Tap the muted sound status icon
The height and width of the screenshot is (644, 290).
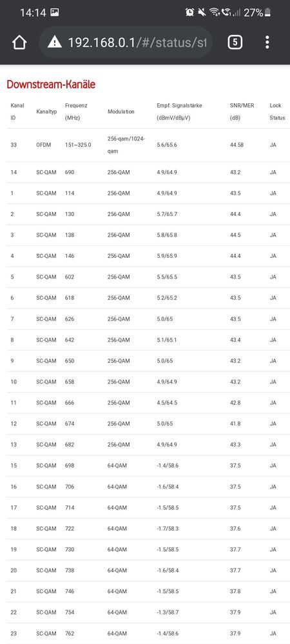click(202, 12)
